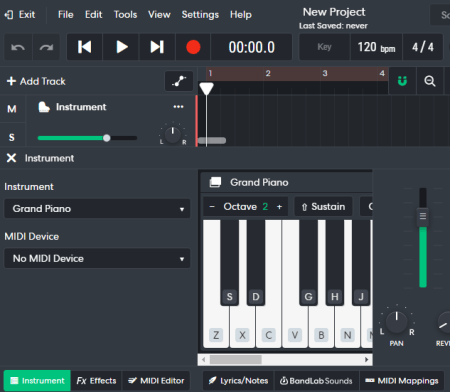Click the Exit button
Viewport: 450px width, 392px height.
(20, 15)
